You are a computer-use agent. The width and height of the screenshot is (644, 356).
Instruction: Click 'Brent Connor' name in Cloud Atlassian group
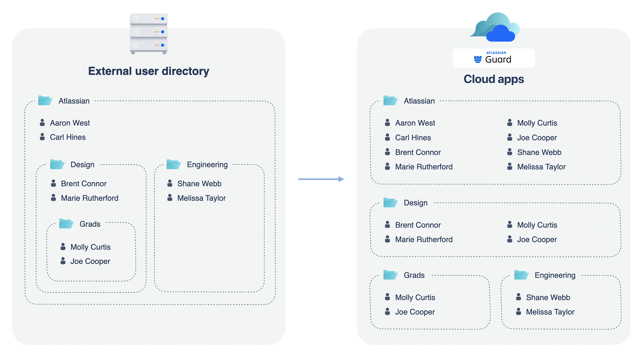point(418,152)
